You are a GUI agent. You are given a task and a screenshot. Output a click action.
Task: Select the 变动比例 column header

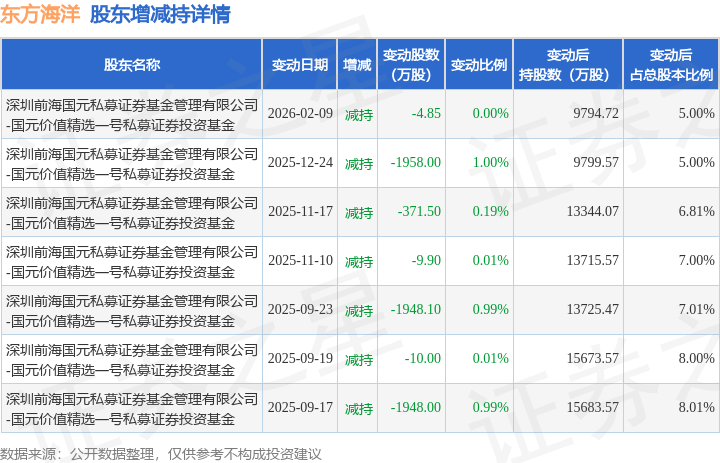[479, 65]
